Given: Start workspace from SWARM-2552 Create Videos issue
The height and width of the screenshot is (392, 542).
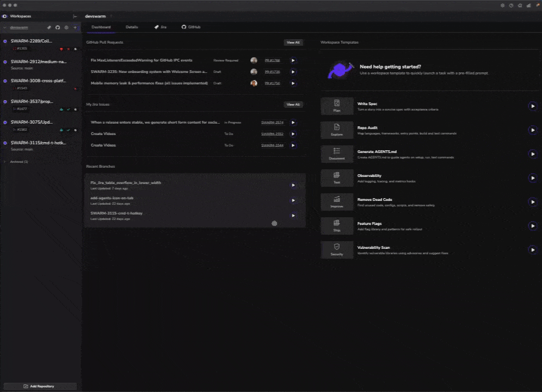Looking at the screenshot, I should pyautogui.click(x=293, y=134).
